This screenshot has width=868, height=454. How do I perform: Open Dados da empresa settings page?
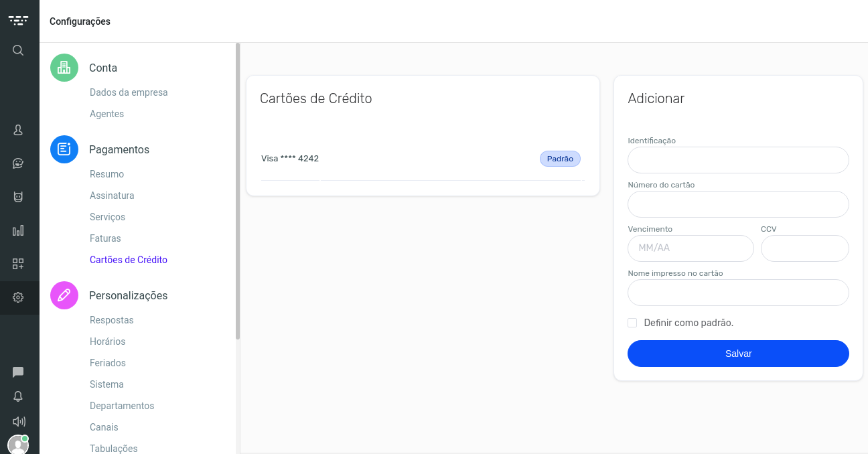(x=129, y=92)
